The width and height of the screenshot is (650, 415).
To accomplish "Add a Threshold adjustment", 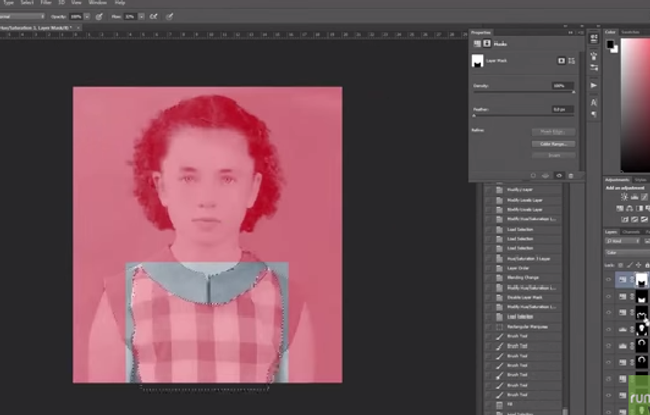I will (x=644, y=219).
